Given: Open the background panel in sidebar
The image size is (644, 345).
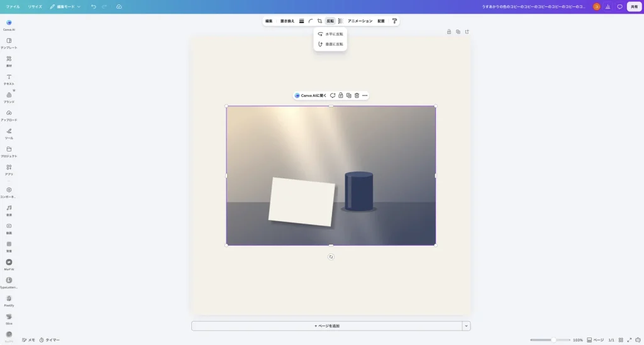Looking at the screenshot, I should click(x=9, y=246).
